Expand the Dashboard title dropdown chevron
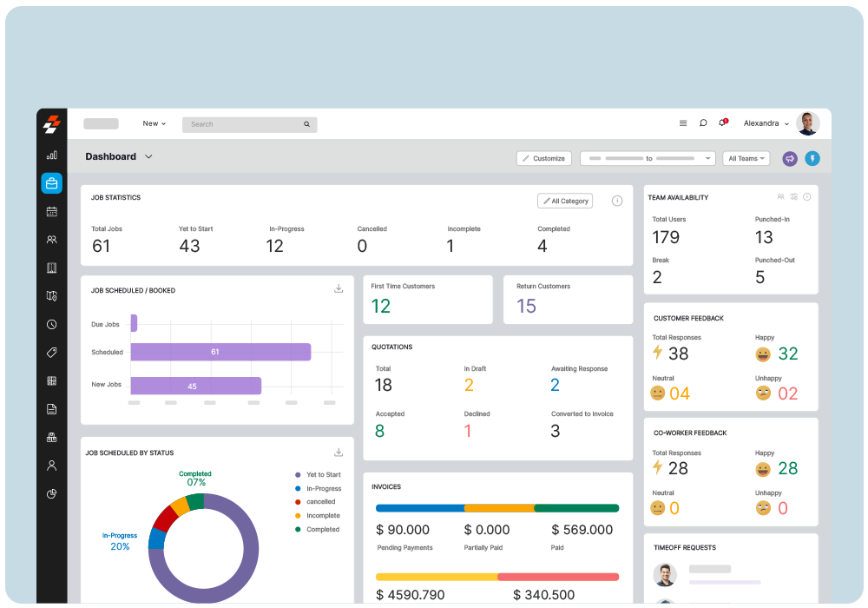Viewport: 868px width, 608px height. coord(148,156)
